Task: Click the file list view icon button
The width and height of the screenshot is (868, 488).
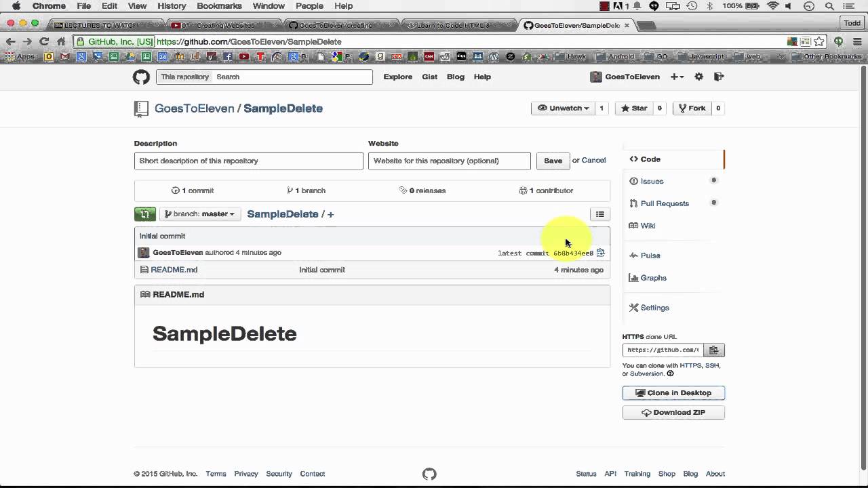Action: click(x=600, y=214)
